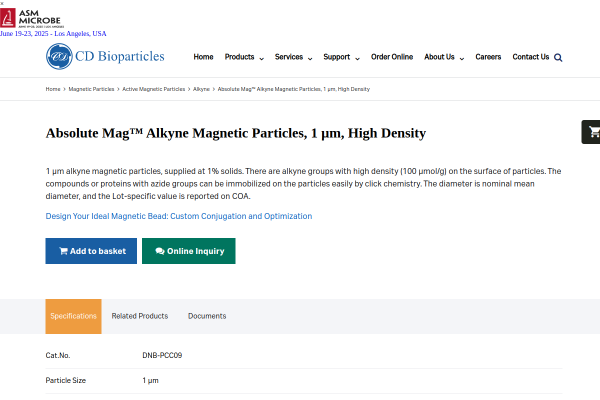Open the Services navigation item
This screenshot has height=400, width=600.
point(289,57)
